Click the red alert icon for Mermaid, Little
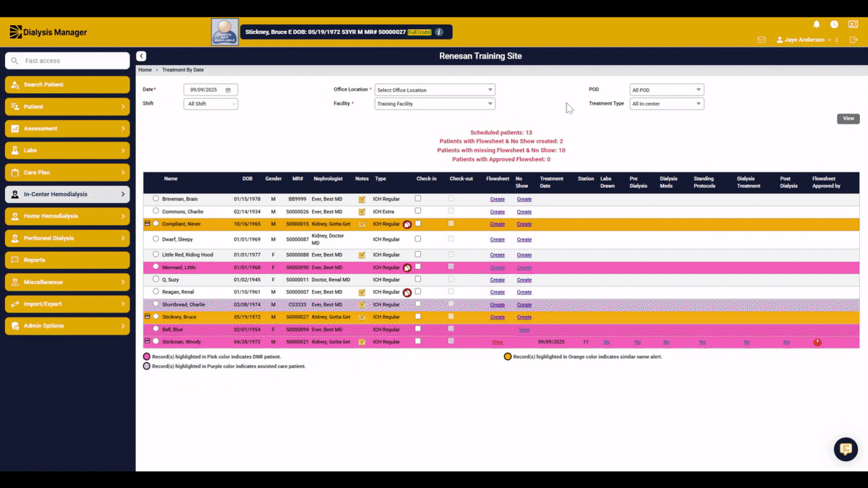 click(x=407, y=268)
